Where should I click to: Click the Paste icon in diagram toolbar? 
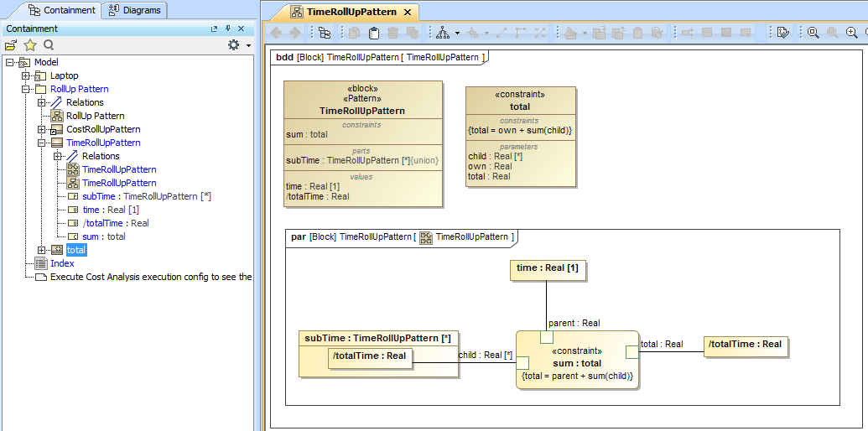pyautogui.click(x=374, y=33)
